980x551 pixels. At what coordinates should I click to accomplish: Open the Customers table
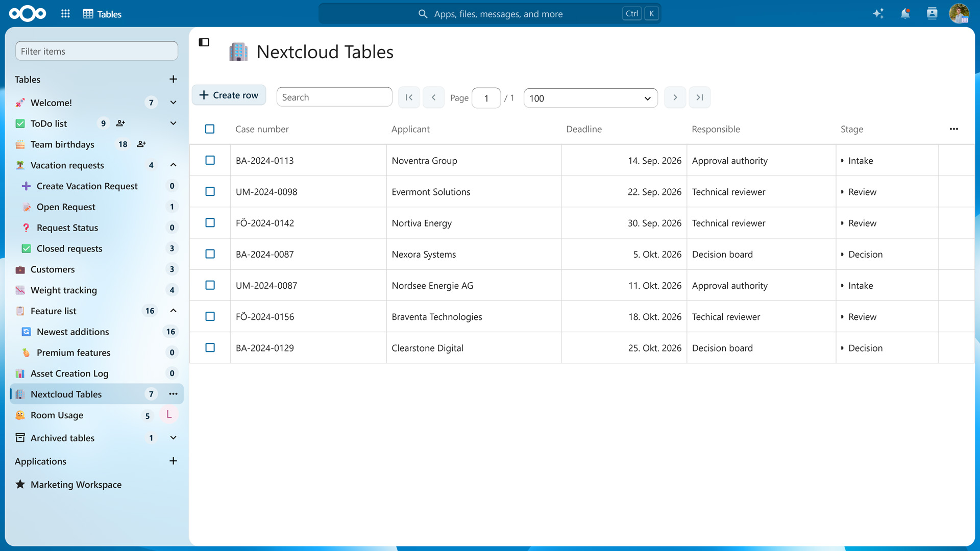point(96,269)
